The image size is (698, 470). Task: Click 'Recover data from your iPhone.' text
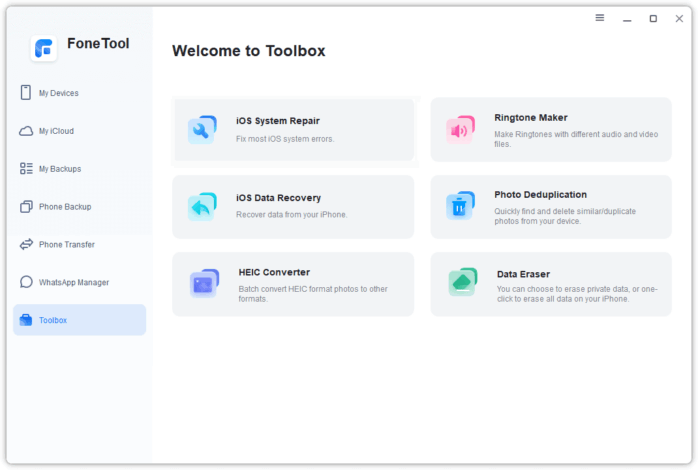pyautogui.click(x=292, y=215)
